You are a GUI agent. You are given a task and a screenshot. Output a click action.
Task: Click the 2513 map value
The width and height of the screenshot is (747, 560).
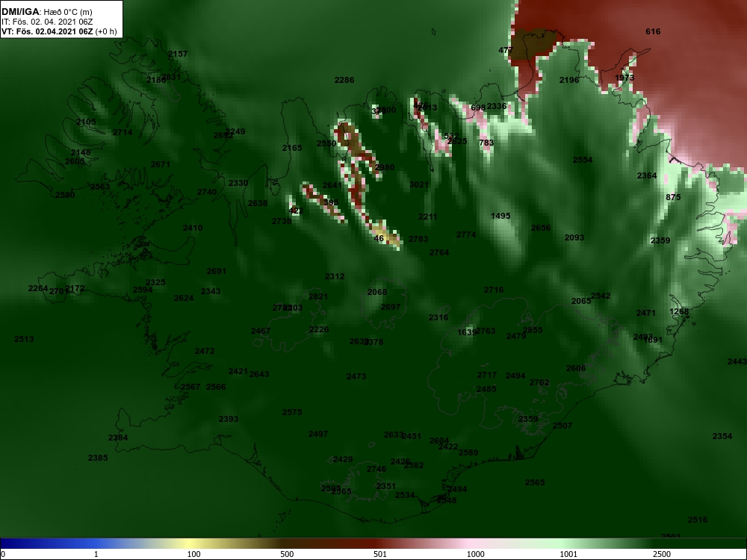(24, 339)
